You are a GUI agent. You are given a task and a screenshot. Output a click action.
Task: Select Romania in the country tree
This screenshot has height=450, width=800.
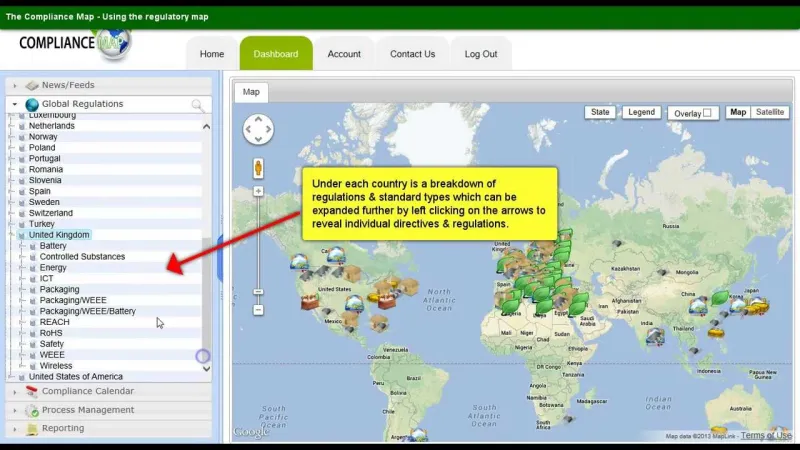pyautogui.click(x=46, y=169)
